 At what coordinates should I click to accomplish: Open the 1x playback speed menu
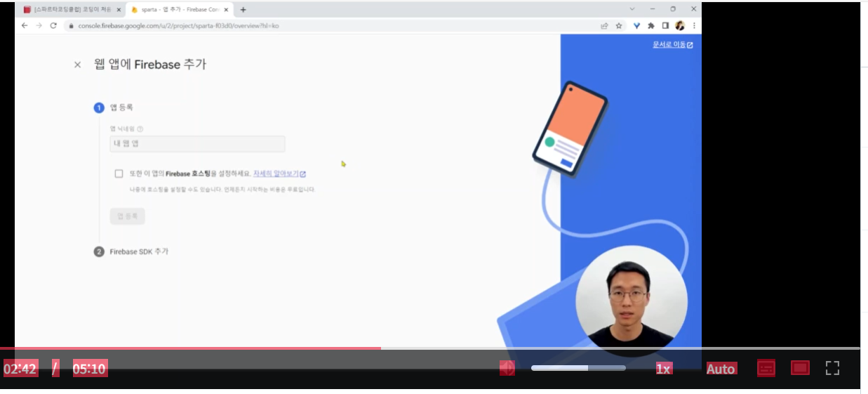click(x=664, y=369)
